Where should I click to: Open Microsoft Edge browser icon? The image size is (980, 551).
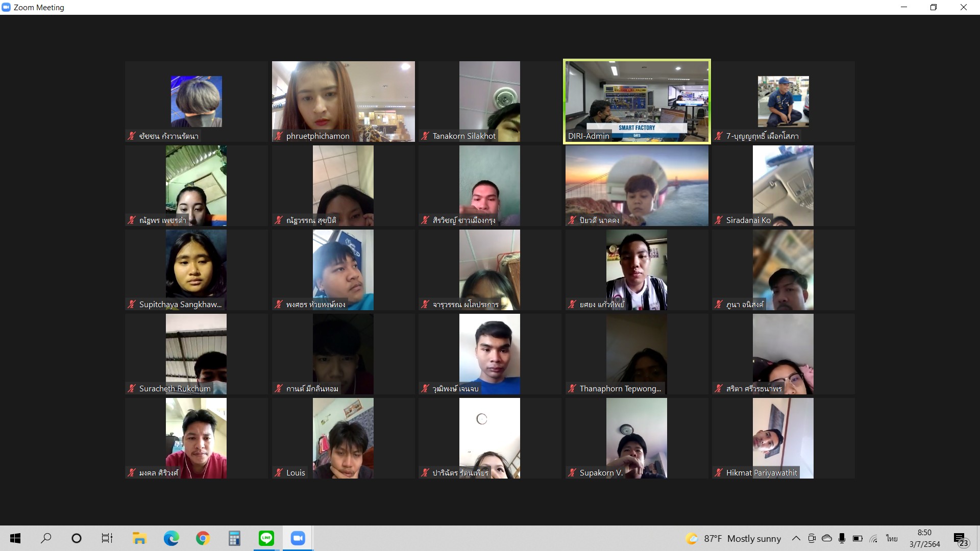[171, 538]
